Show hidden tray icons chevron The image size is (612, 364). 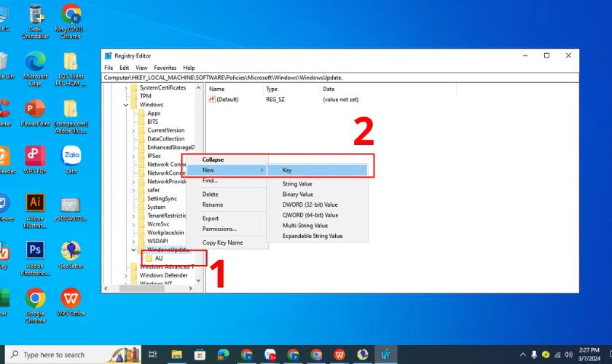522,355
